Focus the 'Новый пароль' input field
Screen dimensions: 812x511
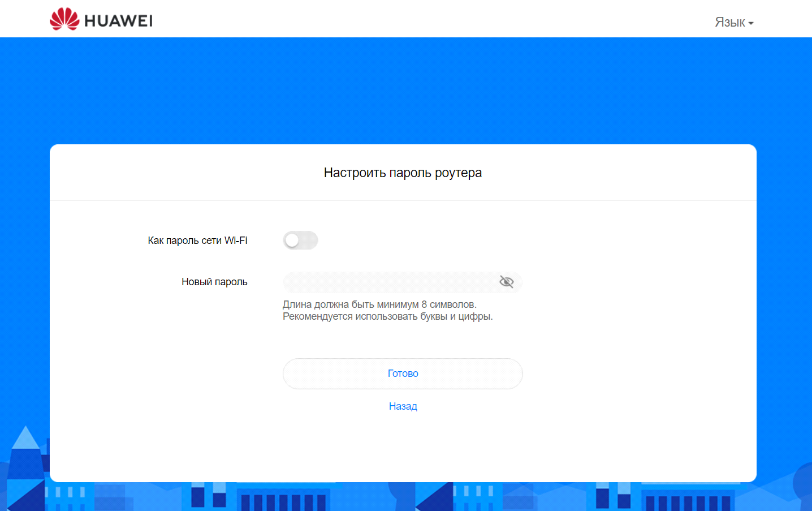[x=390, y=282]
